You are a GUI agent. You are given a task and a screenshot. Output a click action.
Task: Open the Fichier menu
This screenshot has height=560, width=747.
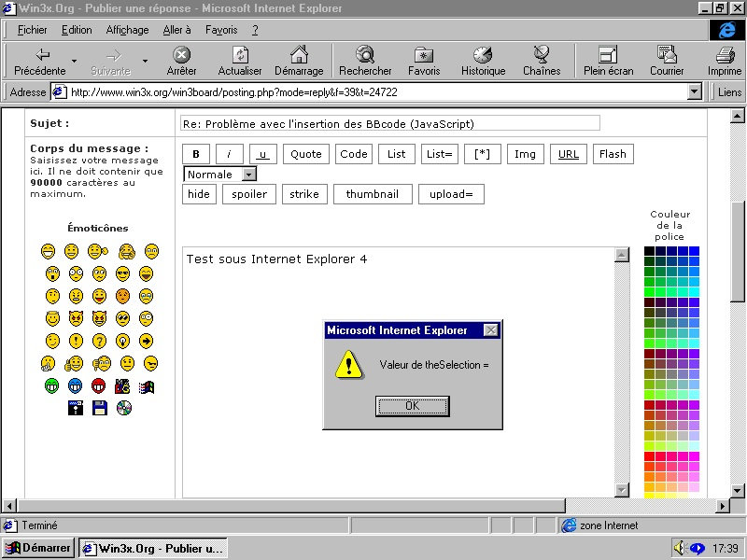32,30
